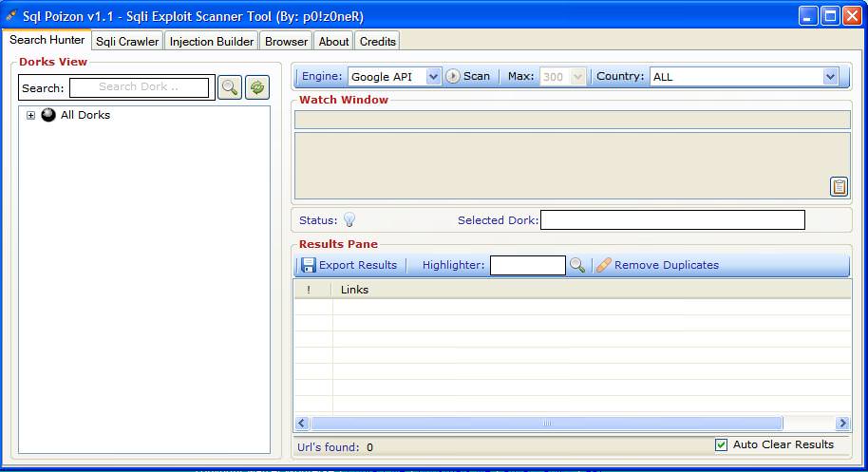The width and height of the screenshot is (868, 472).
Task: Open the Engine dropdown
Action: tap(433, 76)
